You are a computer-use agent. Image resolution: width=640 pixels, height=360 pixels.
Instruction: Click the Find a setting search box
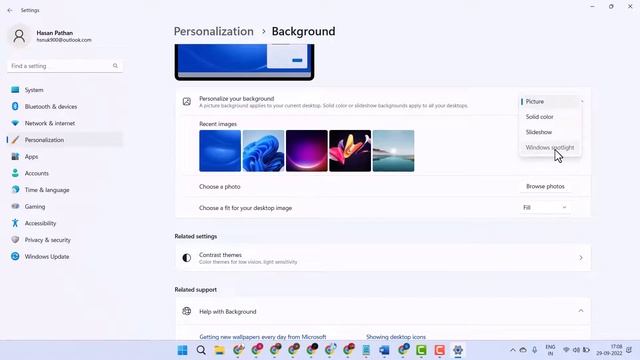pos(65,66)
